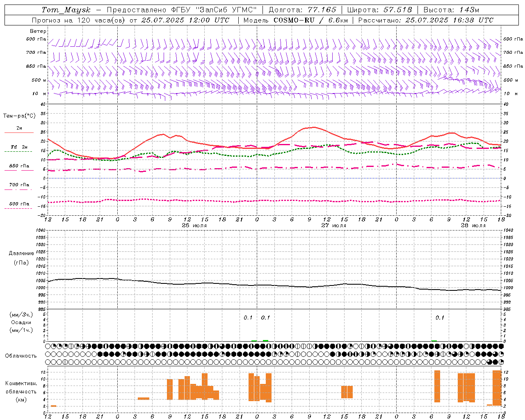Click the Модель COSMO-RU / 6.6км label
The height and width of the screenshot is (420, 525).
[296, 20]
